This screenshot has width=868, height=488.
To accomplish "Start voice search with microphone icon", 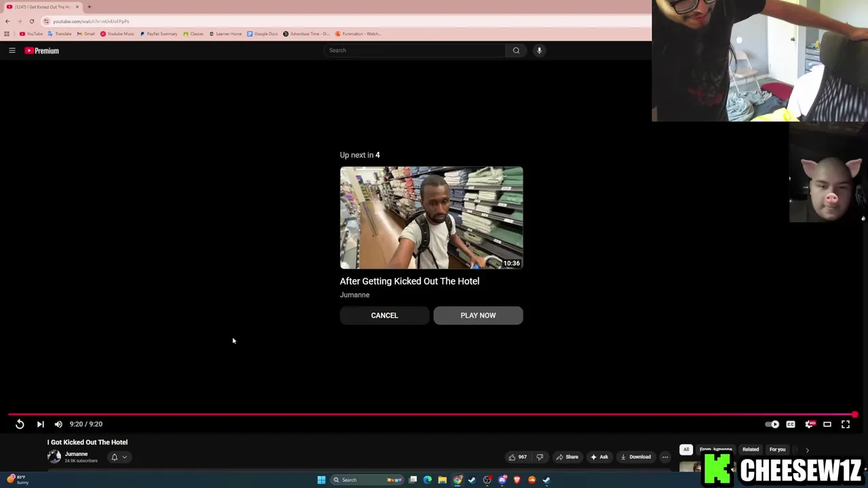I will (x=539, y=50).
